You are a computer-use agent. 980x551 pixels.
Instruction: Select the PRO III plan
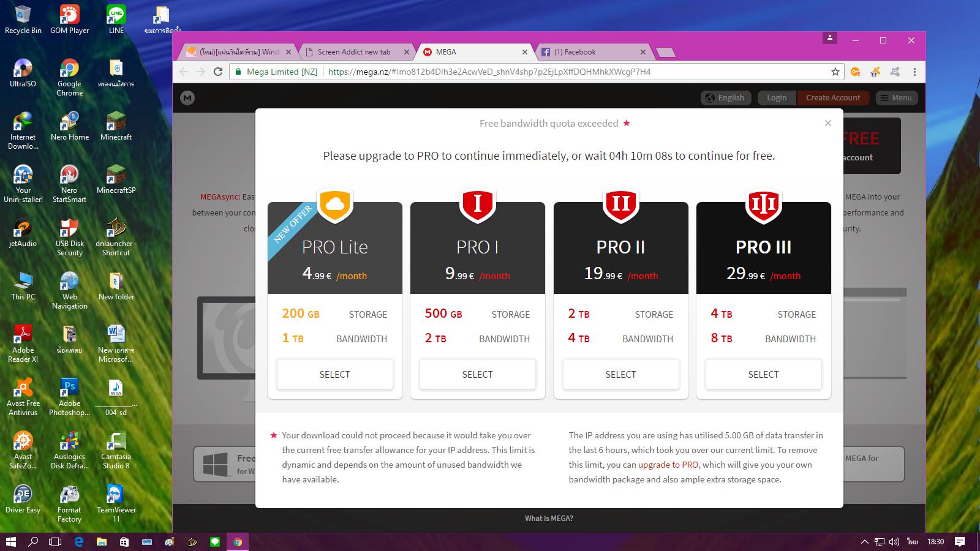(x=763, y=374)
